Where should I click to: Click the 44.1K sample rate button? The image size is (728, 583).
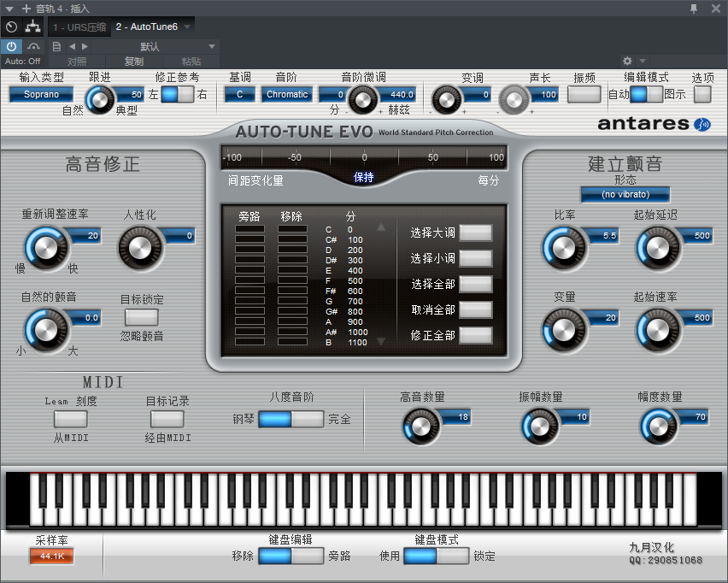(x=52, y=556)
